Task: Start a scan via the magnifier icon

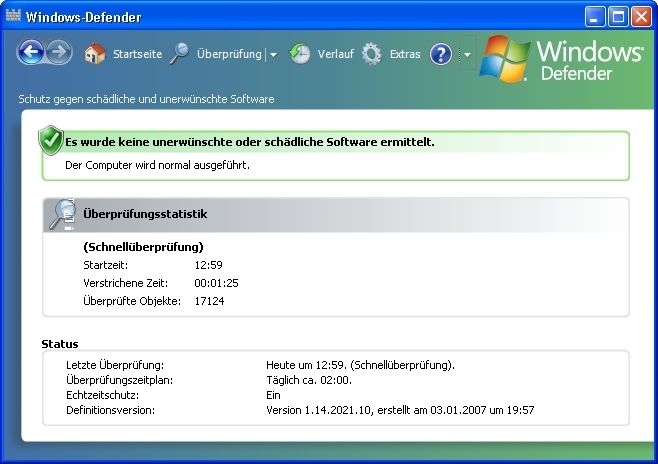Action: point(180,54)
